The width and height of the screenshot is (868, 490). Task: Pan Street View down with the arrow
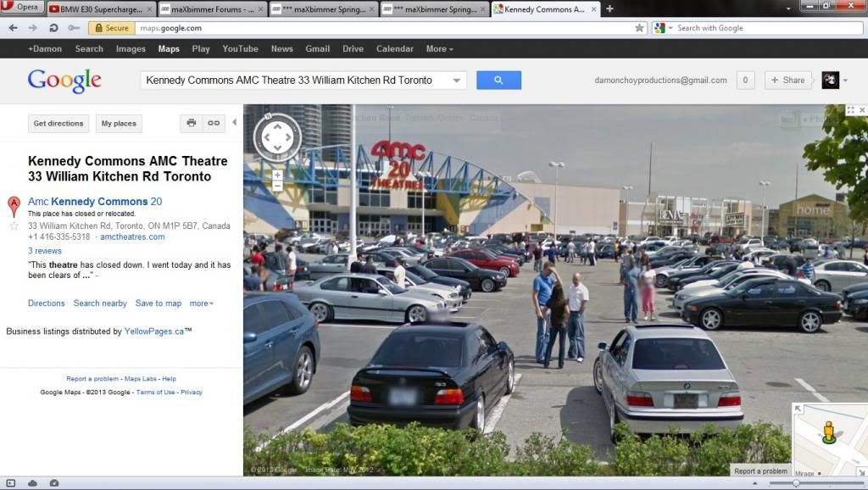click(277, 148)
